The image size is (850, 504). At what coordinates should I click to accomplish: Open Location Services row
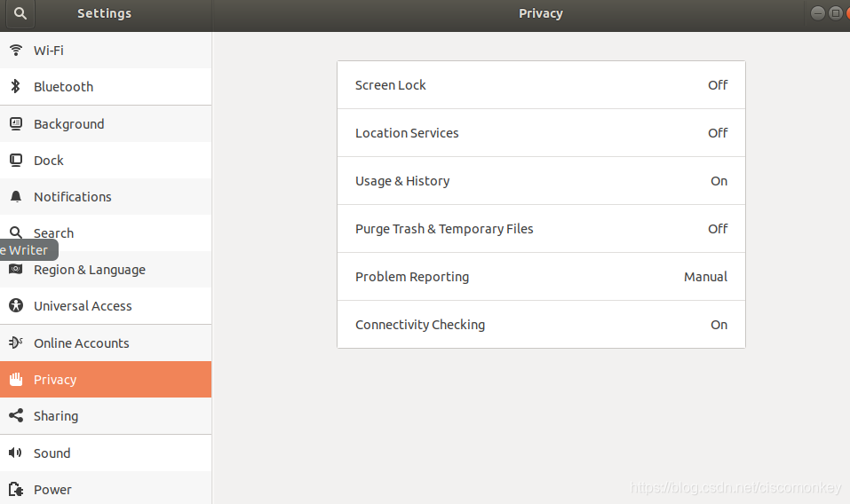pos(541,133)
